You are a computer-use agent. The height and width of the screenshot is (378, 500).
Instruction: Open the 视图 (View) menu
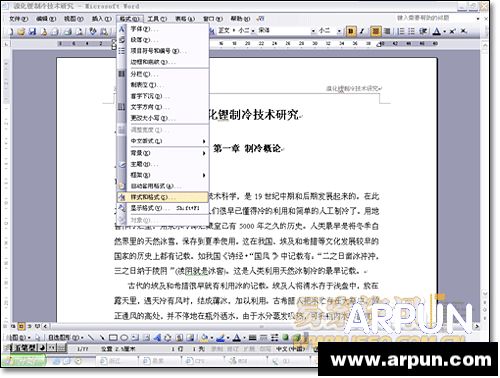73,19
